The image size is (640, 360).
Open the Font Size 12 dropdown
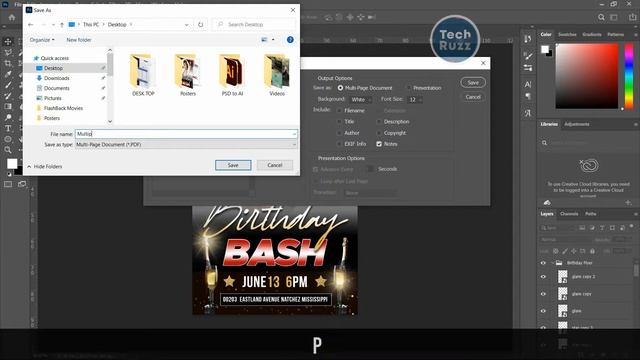(x=415, y=100)
